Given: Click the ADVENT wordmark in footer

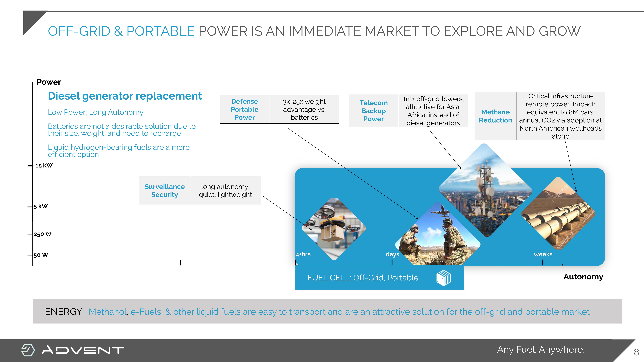Looking at the screenshot, I should pos(83,350).
